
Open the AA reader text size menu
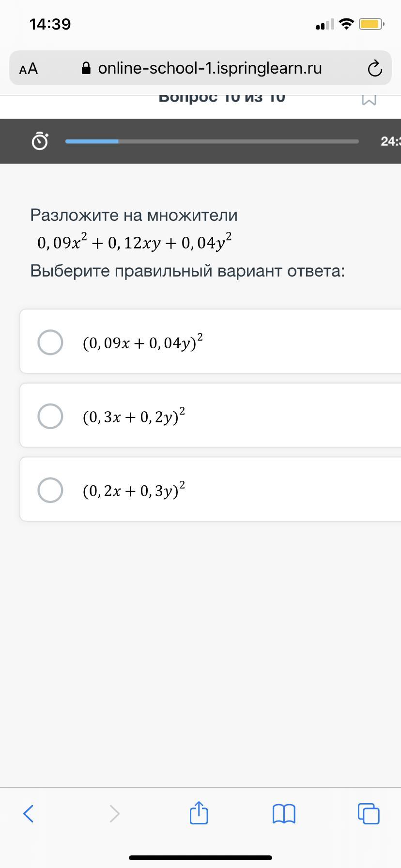pos(29,69)
